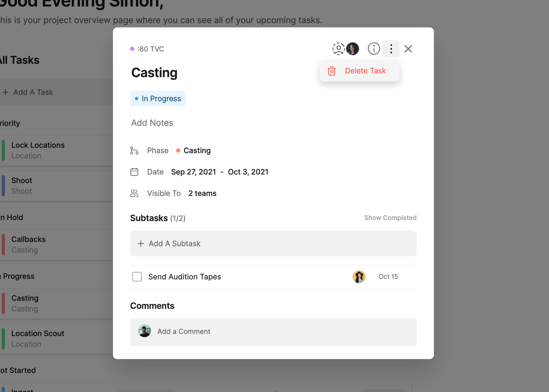Click the Add Notes field
This screenshot has height=392, width=549.
(x=152, y=123)
